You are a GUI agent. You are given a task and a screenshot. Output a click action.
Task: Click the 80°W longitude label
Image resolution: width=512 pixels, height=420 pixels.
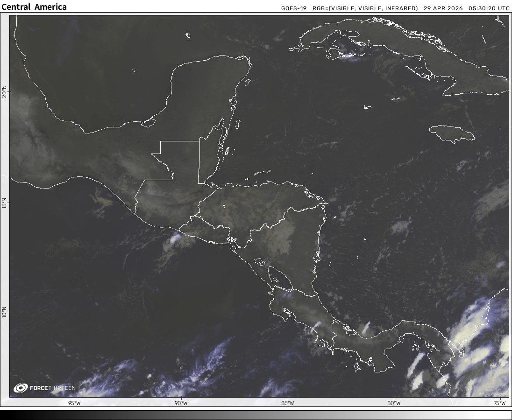pyautogui.click(x=394, y=403)
